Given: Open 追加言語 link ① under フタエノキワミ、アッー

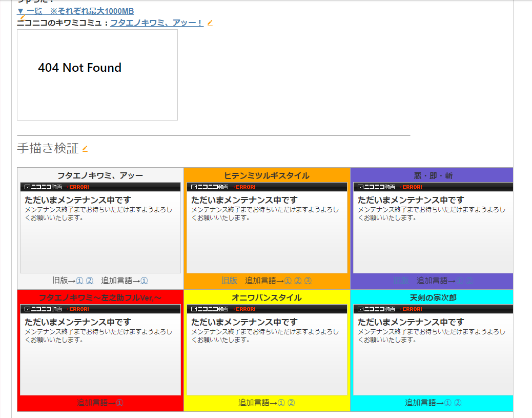Looking at the screenshot, I should (x=144, y=281).
